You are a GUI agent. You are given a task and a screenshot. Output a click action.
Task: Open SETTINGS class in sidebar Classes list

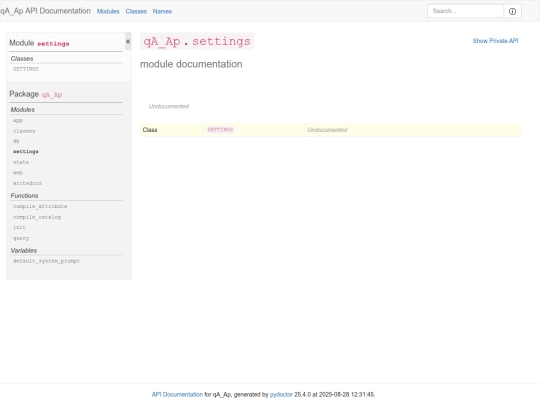click(26, 69)
